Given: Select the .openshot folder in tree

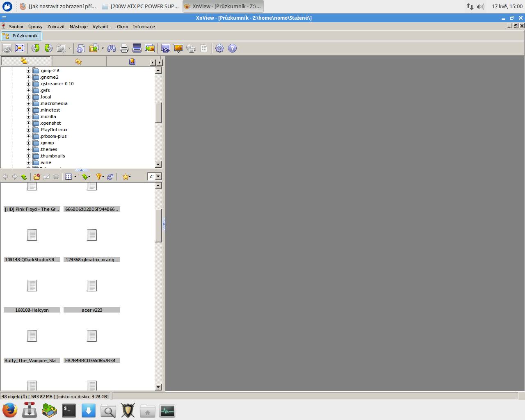Looking at the screenshot, I should pyautogui.click(x=50, y=123).
